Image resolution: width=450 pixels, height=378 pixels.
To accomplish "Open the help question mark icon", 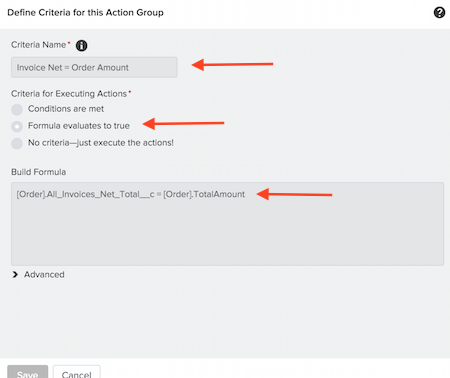I will [x=439, y=13].
